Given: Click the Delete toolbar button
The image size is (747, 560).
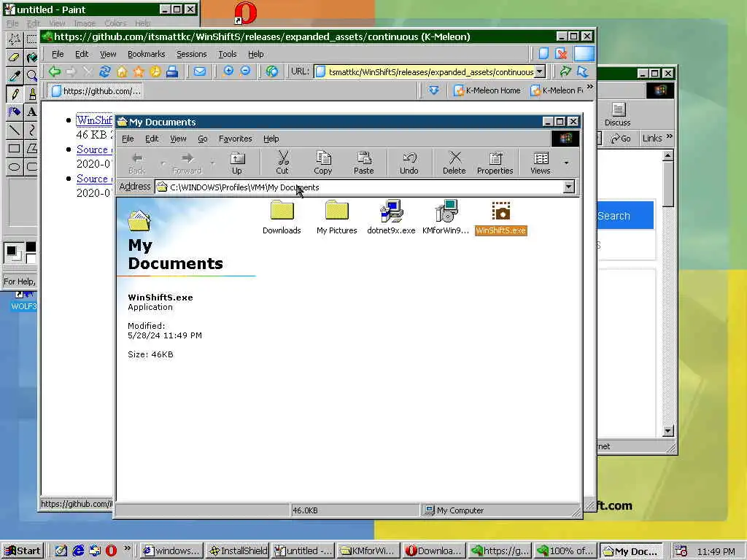Looking at the screenshot, I should (x=454, y=163).
